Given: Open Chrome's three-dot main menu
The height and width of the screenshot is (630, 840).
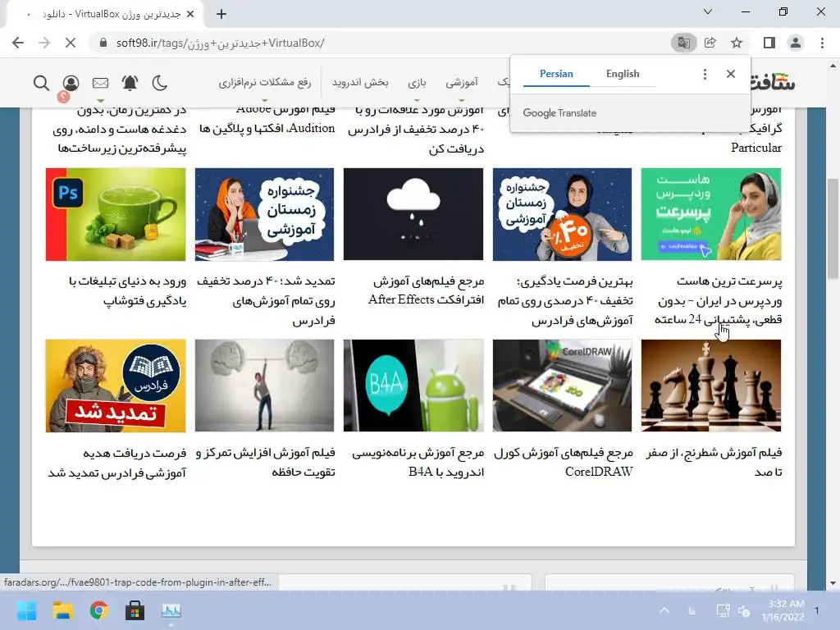Looking at the screenshot, I should (x=822, y=43).
